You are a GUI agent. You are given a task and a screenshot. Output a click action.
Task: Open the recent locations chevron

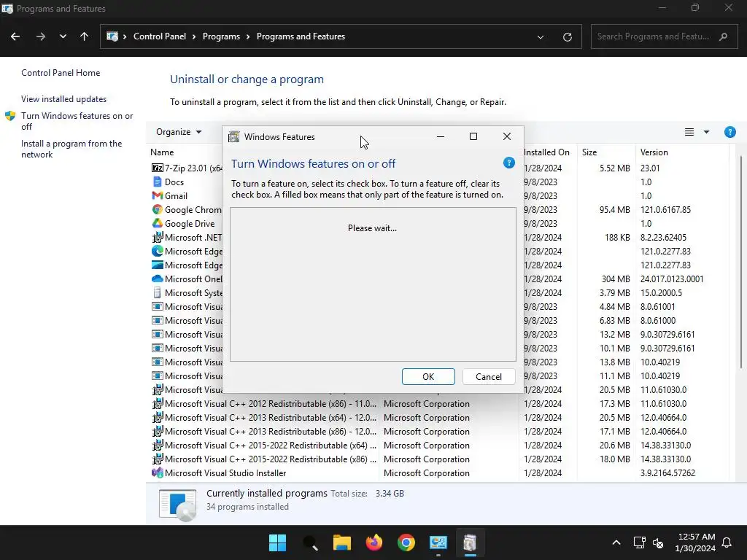tap(63, 36)
